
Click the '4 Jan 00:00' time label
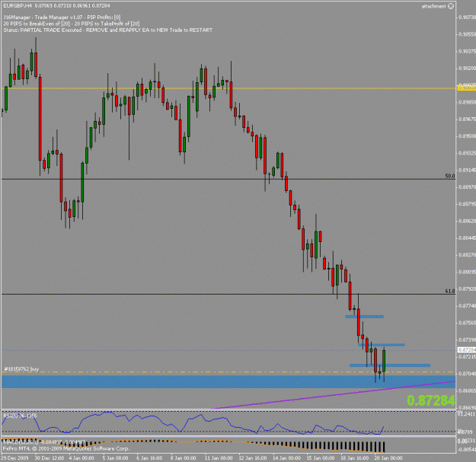(x=81, y=457)
